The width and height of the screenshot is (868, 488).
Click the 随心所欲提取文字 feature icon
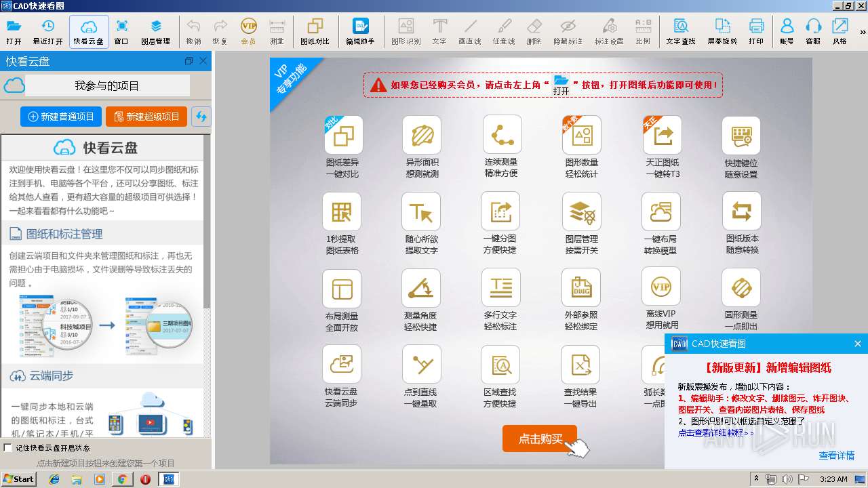(421, 211)
